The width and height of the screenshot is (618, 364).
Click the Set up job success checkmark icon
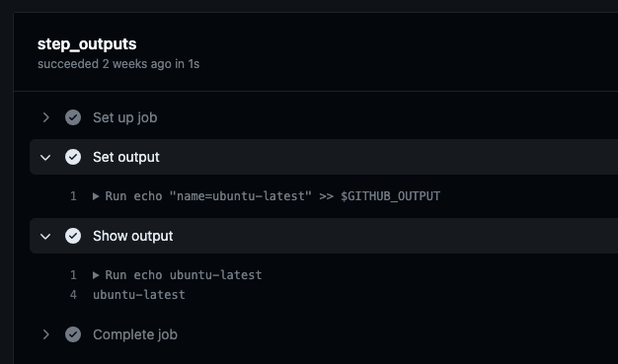pos(73,117)
